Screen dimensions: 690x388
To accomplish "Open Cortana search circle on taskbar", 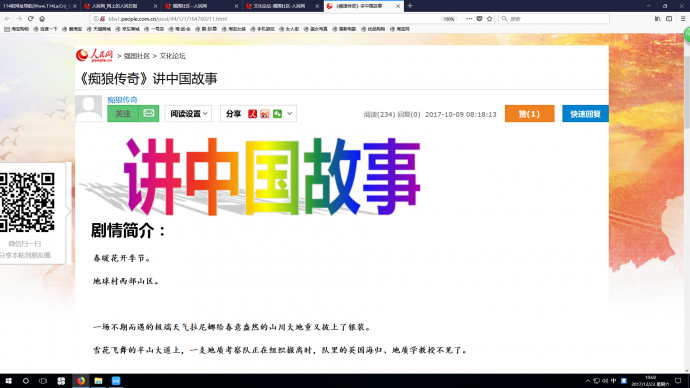I will tap(26, 381).
